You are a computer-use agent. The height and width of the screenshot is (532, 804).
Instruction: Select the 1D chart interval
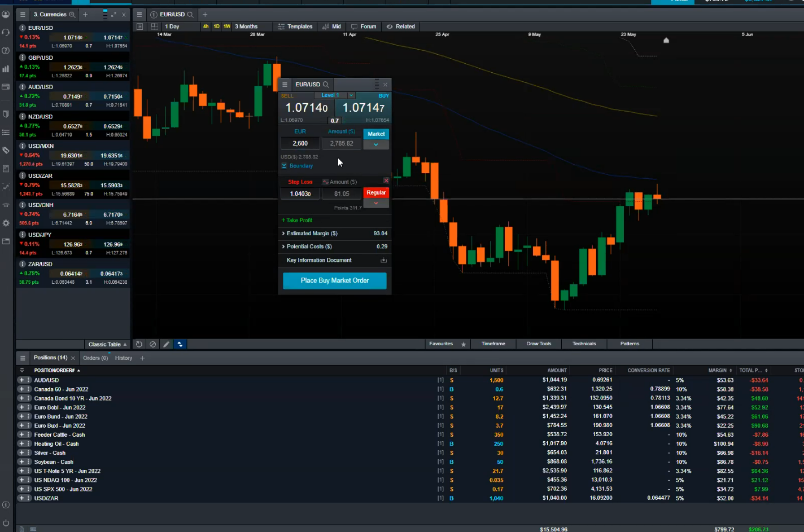(x=216, y=27)
